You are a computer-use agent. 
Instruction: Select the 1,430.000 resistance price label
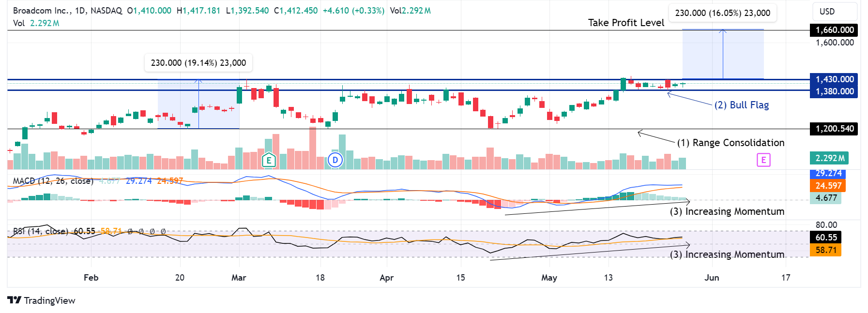point(834,79)
